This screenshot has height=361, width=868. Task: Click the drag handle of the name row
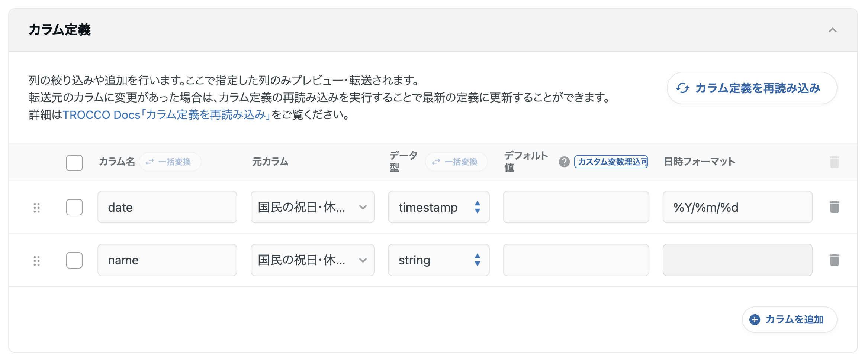tap(37, 261)
